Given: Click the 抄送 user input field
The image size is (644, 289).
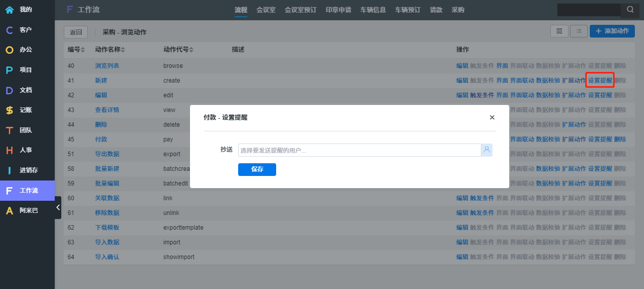Looking at the screenshot, I should [x=359, y=150].
